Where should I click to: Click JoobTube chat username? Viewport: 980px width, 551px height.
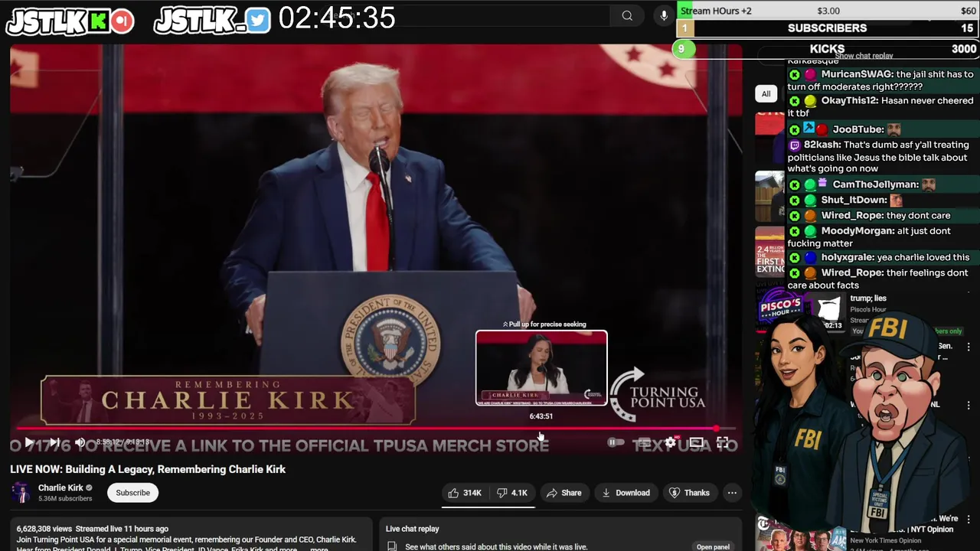(x=858, y=129)
